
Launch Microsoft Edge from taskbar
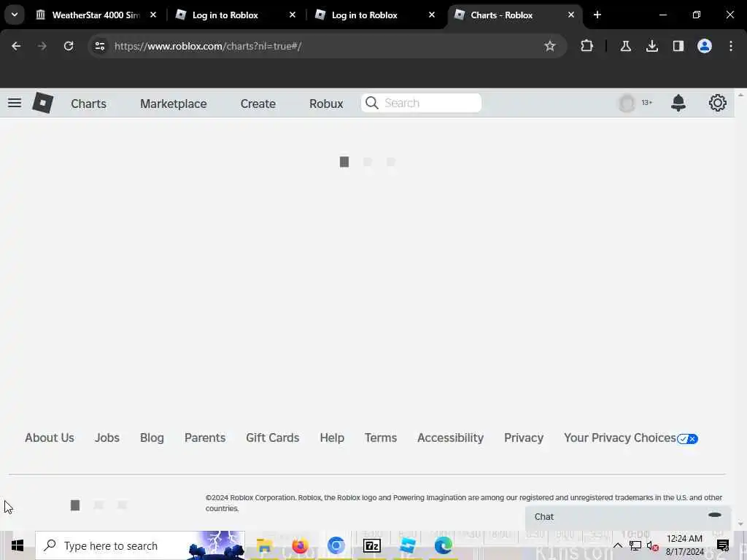point(443,545)
